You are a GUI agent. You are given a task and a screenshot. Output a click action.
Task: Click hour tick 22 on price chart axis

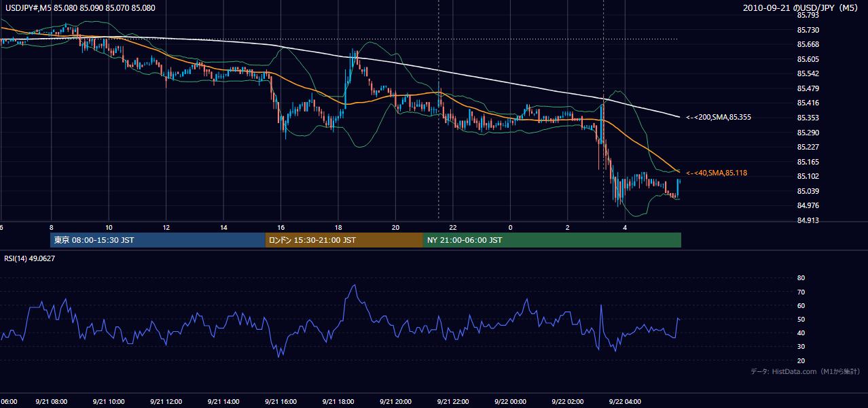coord(453,227)
